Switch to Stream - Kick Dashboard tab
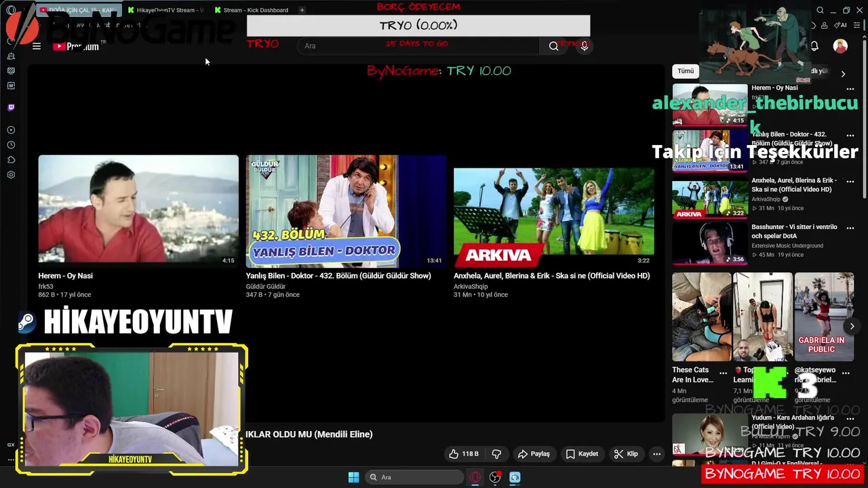The image size is (868, 488). point(252,10)
